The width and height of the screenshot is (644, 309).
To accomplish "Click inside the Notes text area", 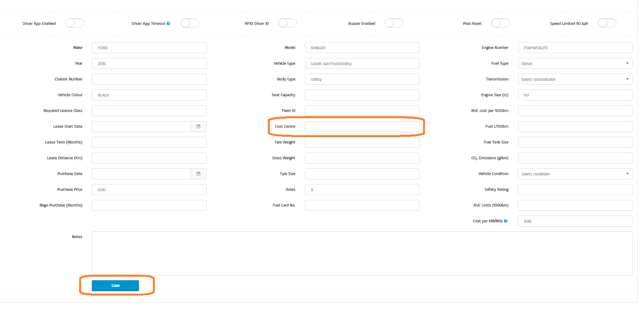I will (362, 253).
